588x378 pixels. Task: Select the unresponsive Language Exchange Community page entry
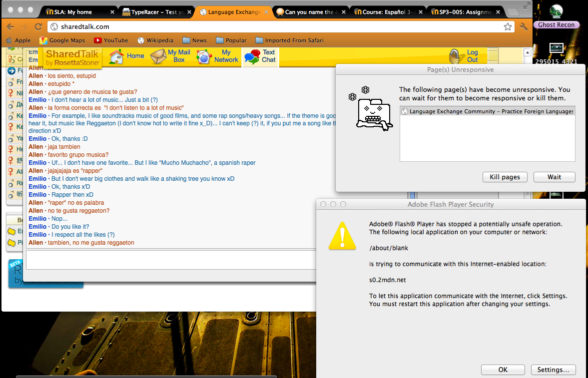487,111
